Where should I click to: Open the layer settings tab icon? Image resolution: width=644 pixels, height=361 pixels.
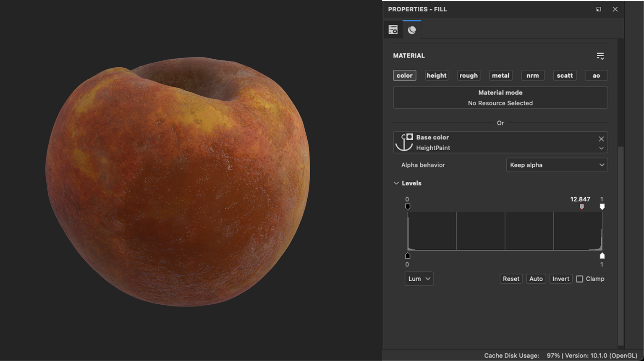[x=393, y=30]
